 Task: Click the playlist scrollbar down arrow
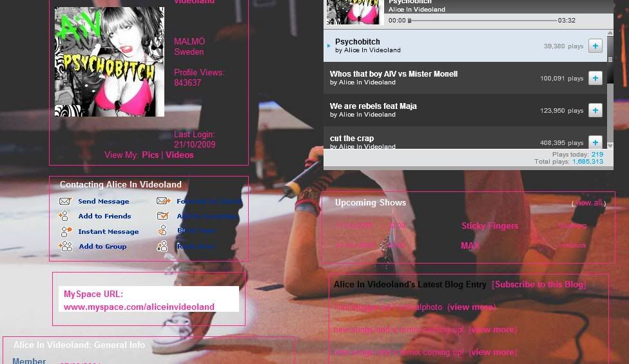pyautogui.click(x=610, y=146)
